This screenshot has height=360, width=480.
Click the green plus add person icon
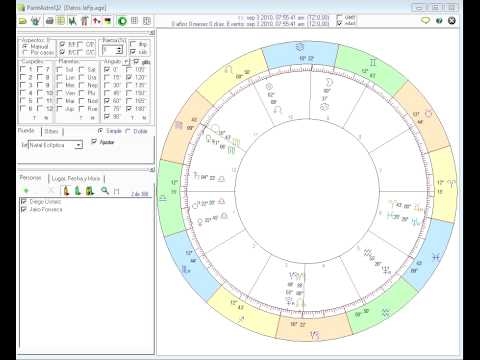(x=26, y=191)
